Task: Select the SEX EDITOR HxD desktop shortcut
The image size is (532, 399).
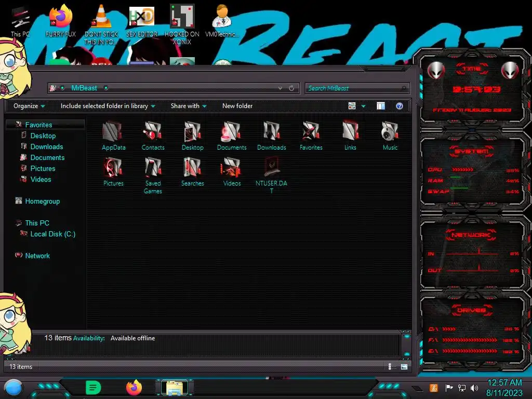Action: [141, 21]
